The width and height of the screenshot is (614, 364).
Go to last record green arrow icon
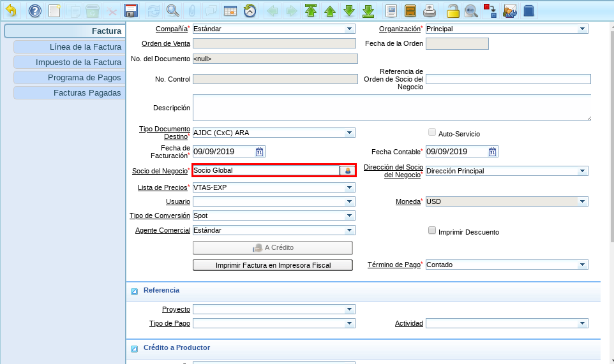pyautogui.click(x=368, y=11)
